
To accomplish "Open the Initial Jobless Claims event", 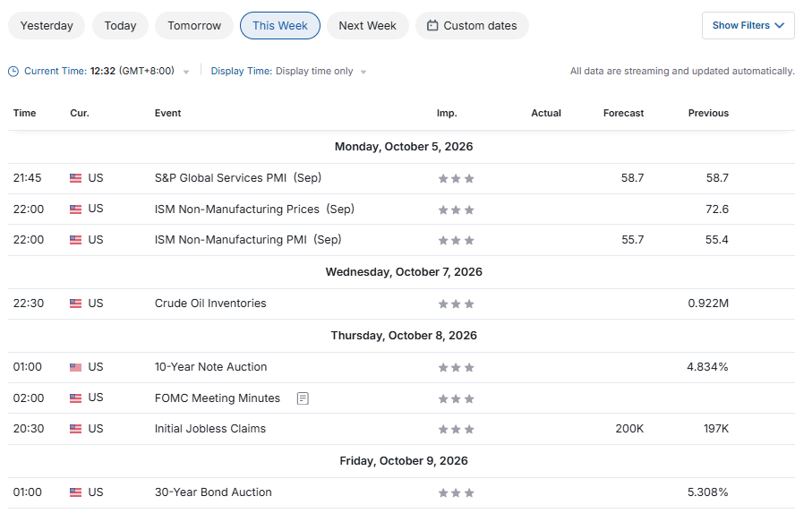I will 210,429.
